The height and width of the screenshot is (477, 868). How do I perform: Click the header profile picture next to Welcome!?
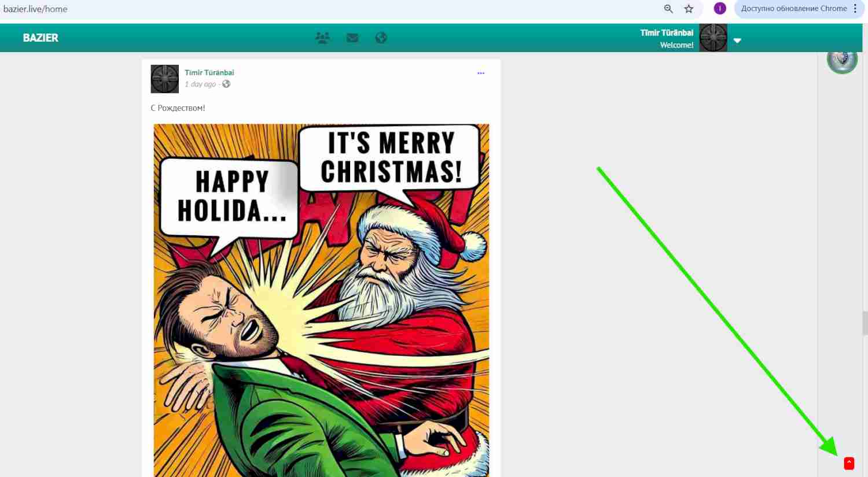click(713, 38)
